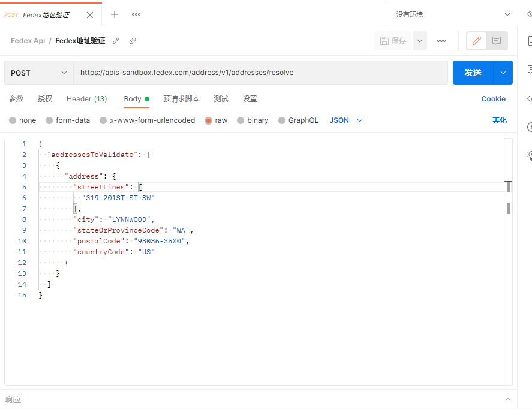Click the "addressesToValidate" key text
532x410 pixels.
pos(92,155)
